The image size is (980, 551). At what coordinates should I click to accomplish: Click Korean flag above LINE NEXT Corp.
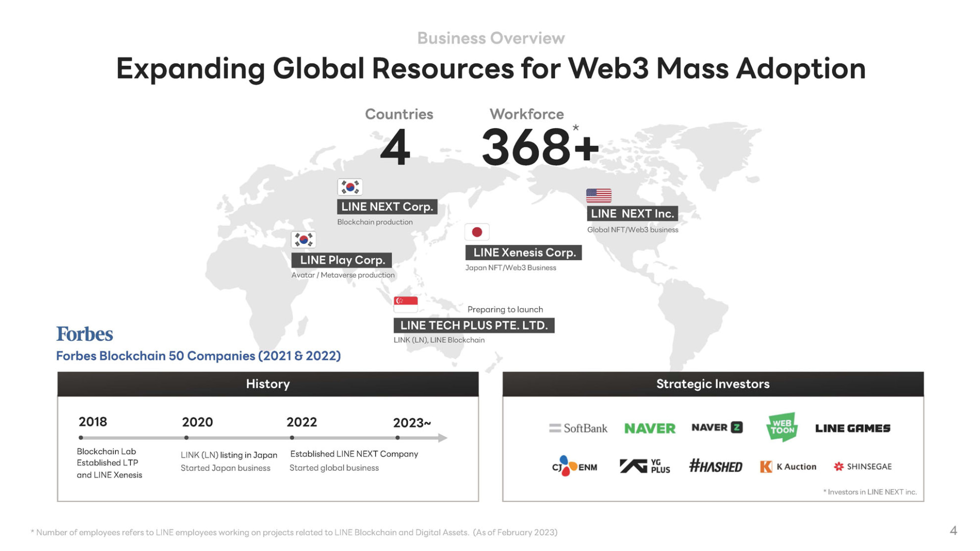350,187
